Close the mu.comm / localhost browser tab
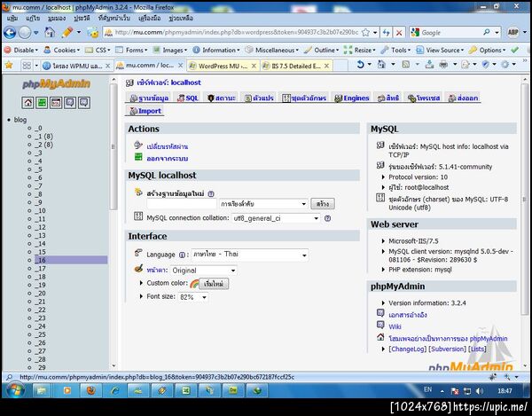This screenshot has height=416, width=532. click(180, 66)
